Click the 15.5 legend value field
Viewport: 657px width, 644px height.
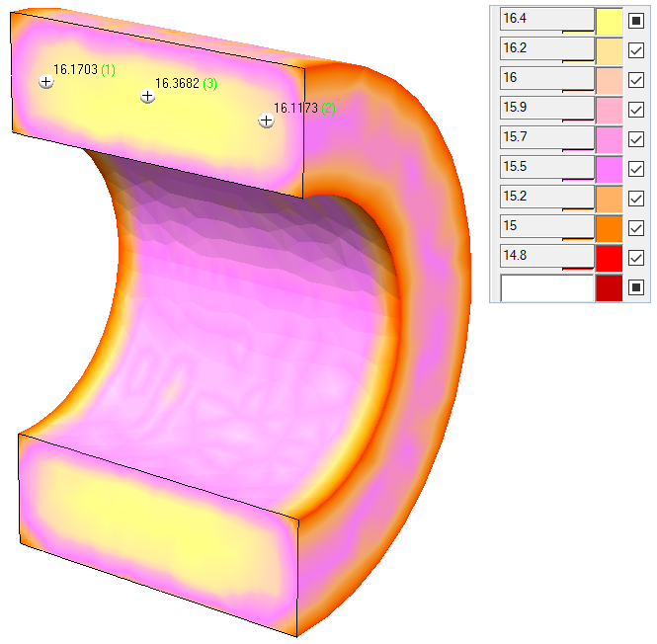pos(546,168)
